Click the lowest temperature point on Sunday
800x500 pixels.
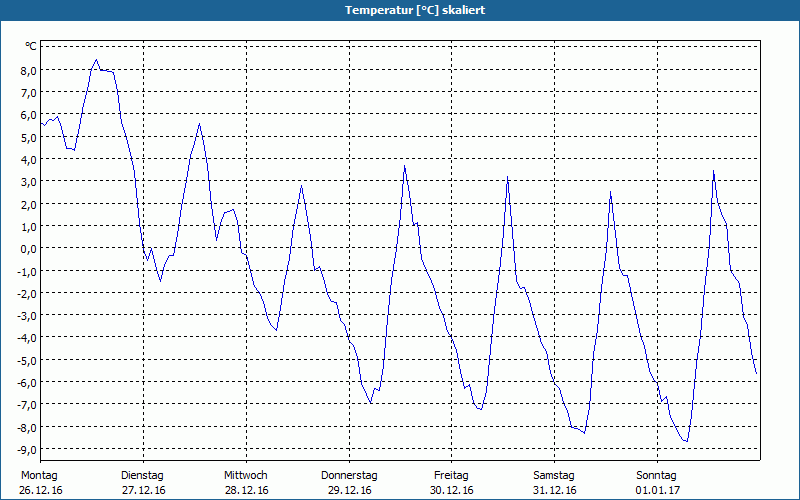686,441
